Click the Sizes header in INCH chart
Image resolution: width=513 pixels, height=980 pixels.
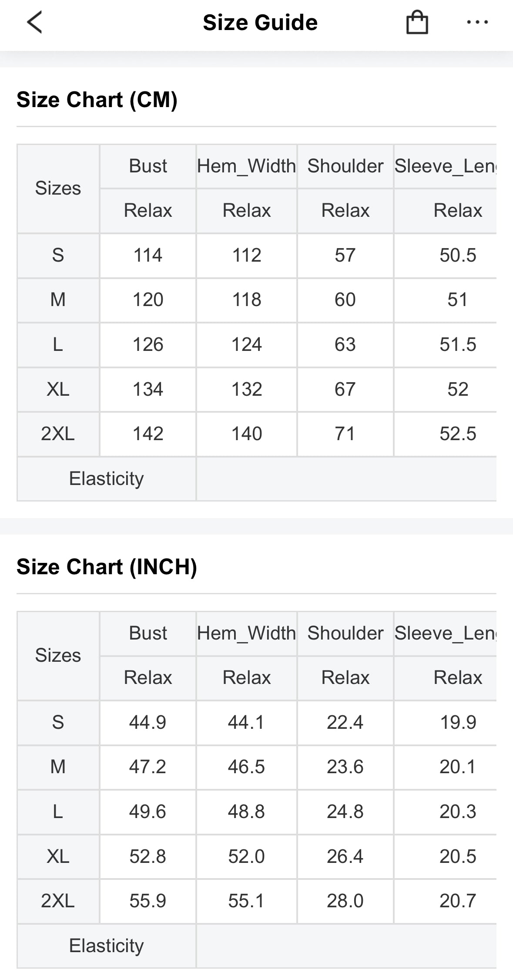pos(58,655)
